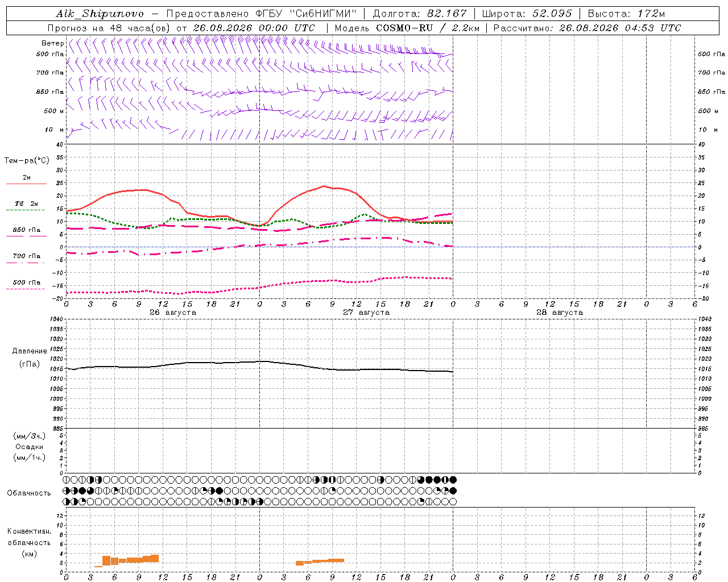Screen dimensions: 728x582
Task: Click the peak of the red 2m temperature curve on 27 August
Action: tap(324, 186)
